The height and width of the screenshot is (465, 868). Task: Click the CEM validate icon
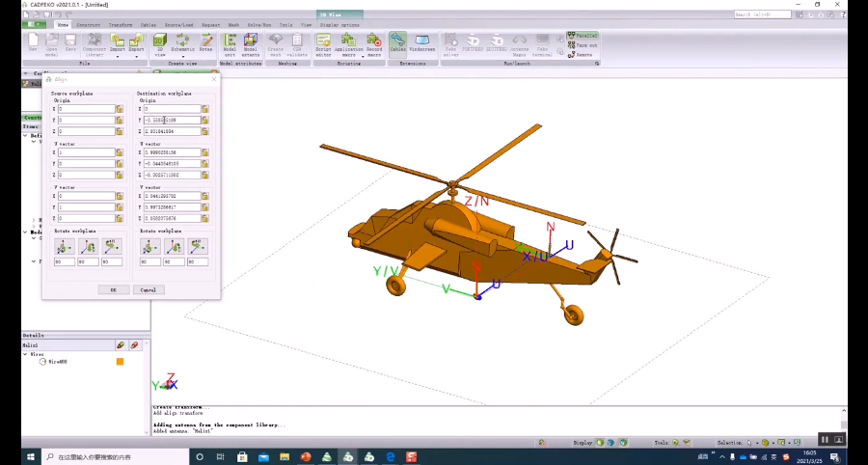coord(297,44)
